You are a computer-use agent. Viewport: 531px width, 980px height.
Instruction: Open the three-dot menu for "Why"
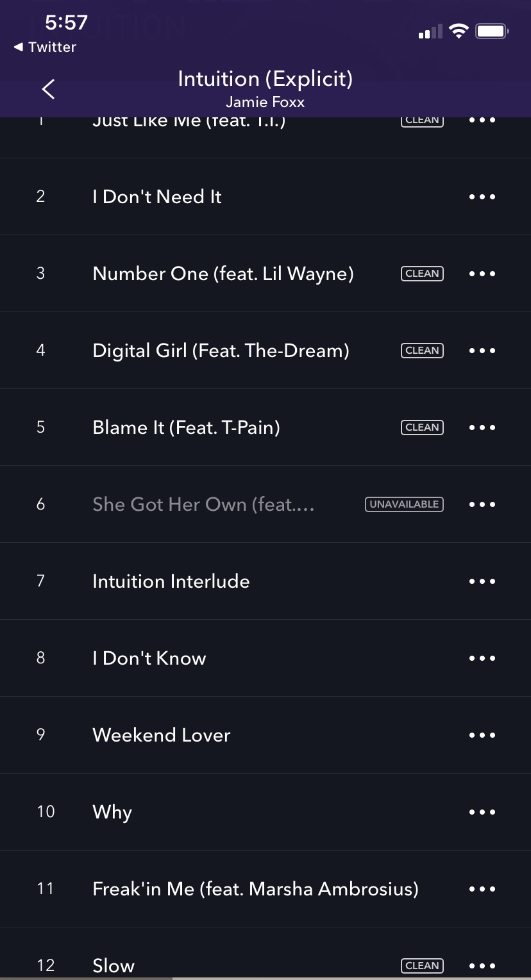482,811
